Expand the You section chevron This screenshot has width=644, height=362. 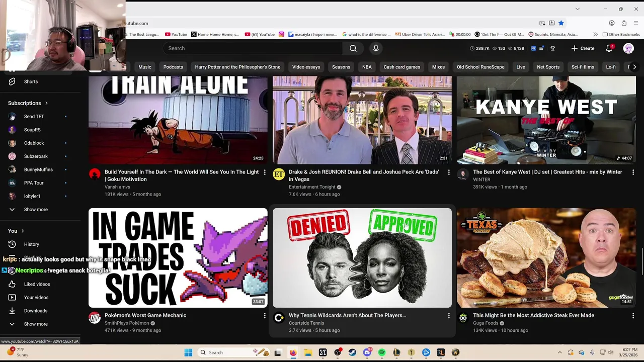(x=23, y=231)
